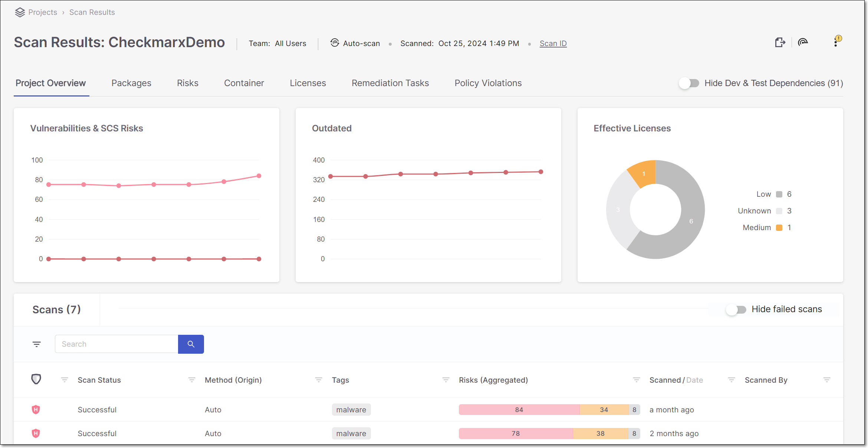This screenshot has height=448, width=868.
Task: Click the rescan fingerprint icon near export
Action: point(803,42)
